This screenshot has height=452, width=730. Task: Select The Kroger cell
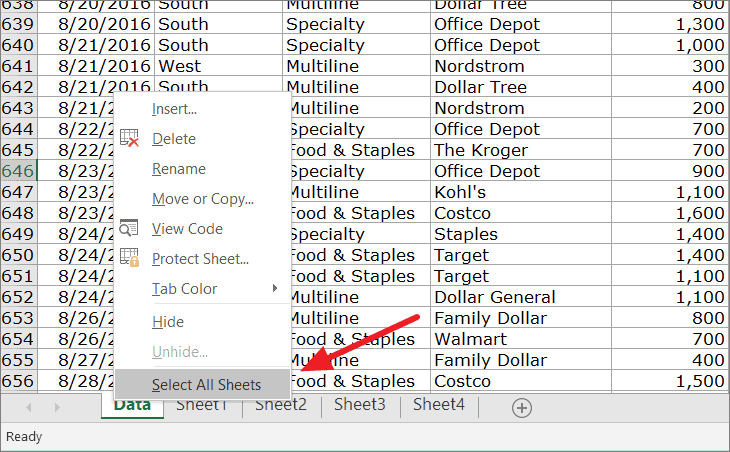521,150
